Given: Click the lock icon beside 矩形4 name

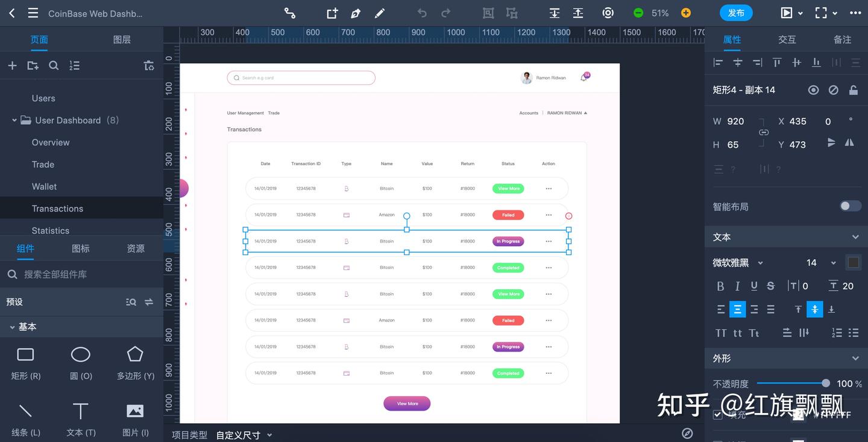Looking at the screenshot, I should (854, 90).
